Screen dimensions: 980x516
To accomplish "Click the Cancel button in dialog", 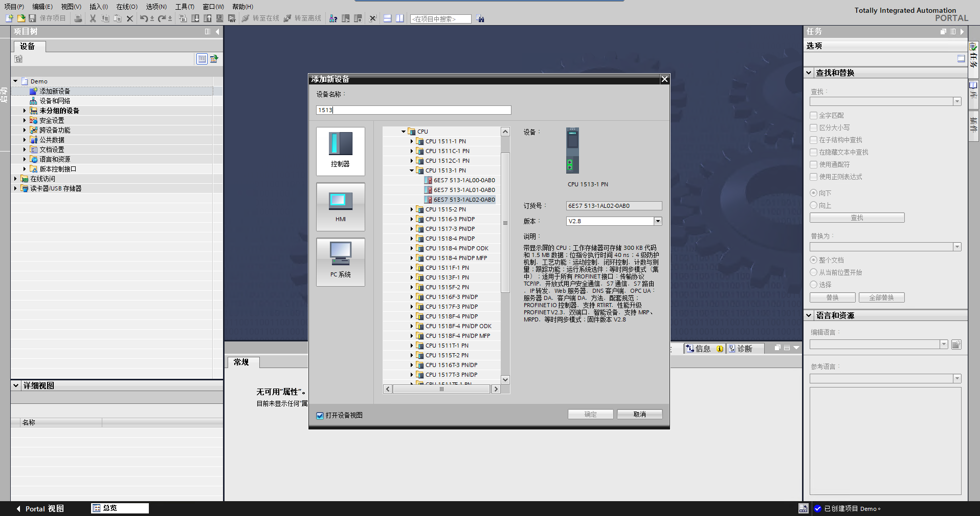I will [640, 414].
